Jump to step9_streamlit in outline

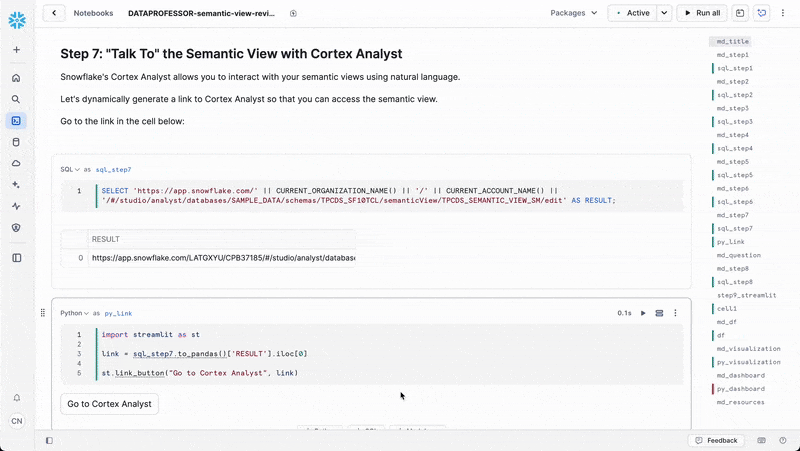[746, 295]
